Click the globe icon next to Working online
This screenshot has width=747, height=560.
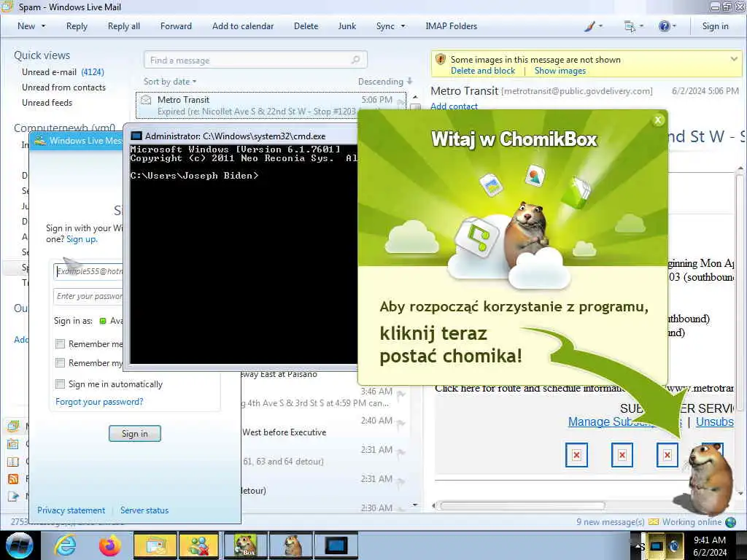pyautogui.click(x=731, y=522)
